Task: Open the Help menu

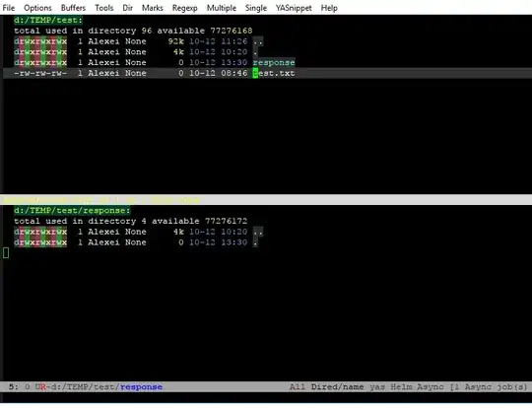Action: (x=329, y=8)
